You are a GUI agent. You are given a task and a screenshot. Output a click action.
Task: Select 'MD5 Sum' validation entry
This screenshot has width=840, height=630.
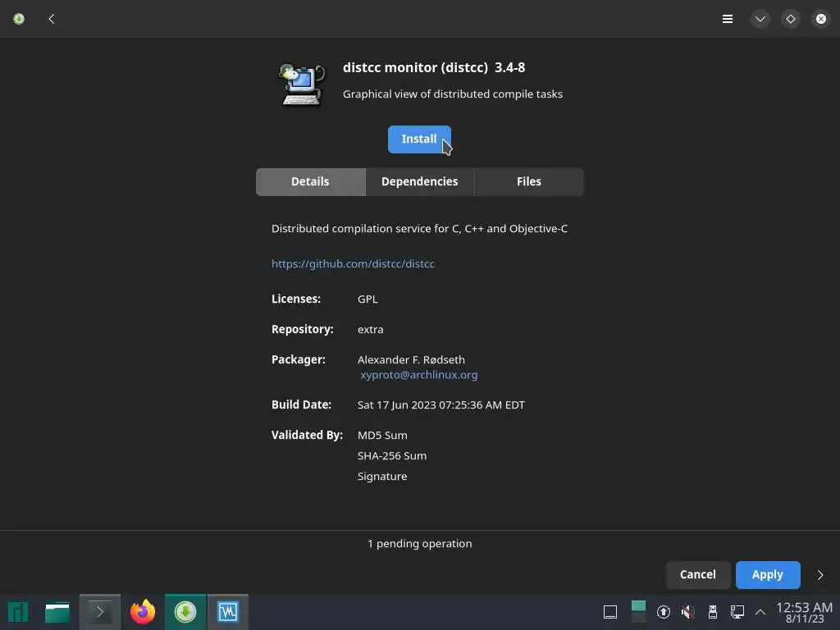[382, 436]
